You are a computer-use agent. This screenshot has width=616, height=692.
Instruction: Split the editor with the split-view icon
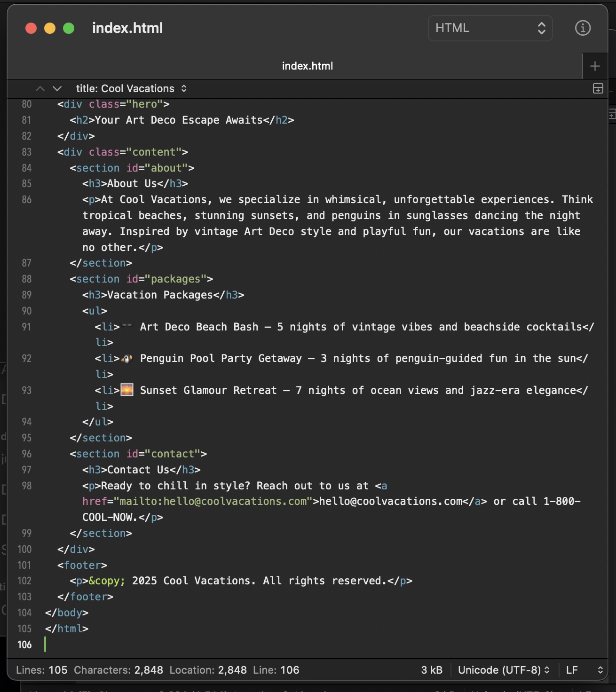point(598,88)
